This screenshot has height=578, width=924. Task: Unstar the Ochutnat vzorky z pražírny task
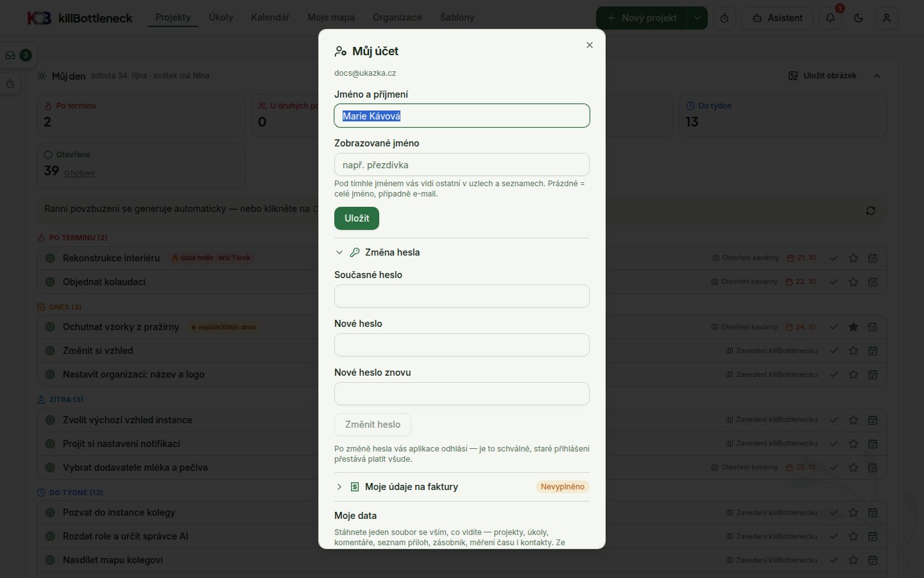pos(853,327)
